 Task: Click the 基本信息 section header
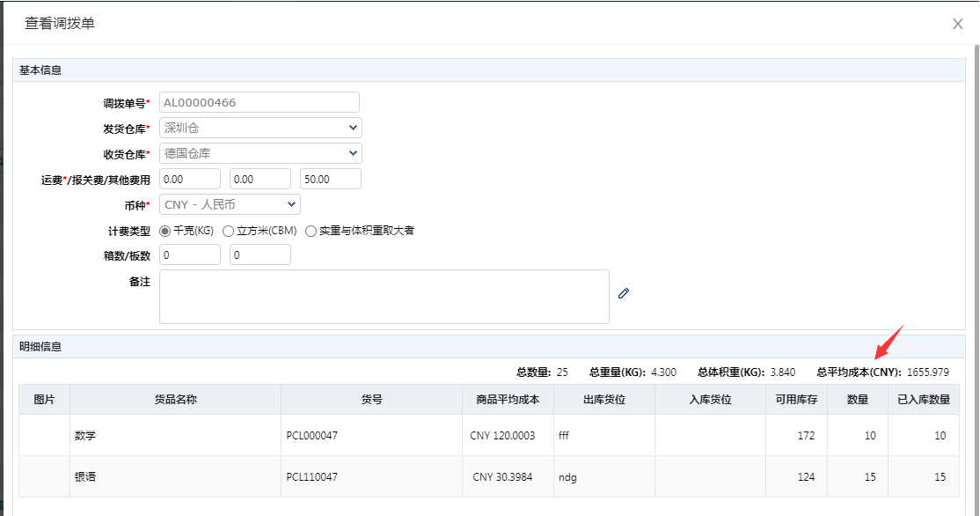(489, 70)
